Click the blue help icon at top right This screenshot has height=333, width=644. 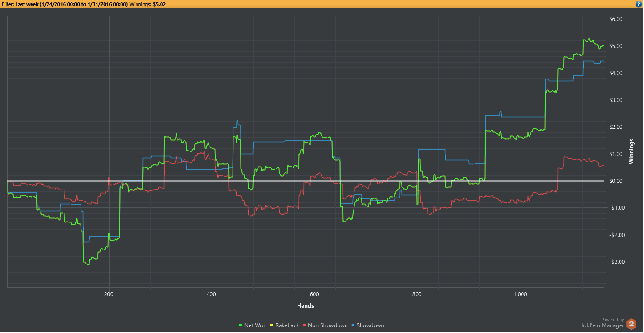click(639, 4)
